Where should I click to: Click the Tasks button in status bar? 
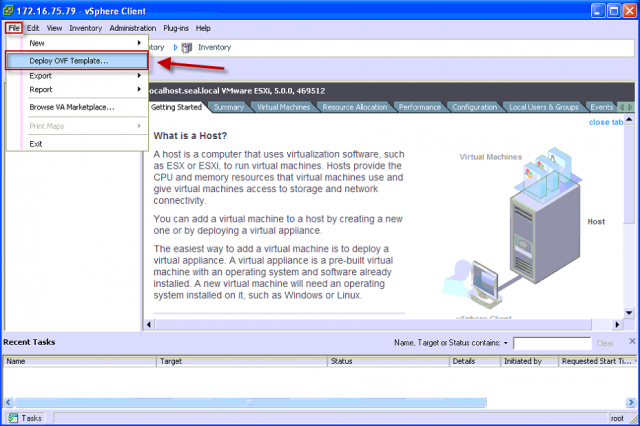coord(25,418)
